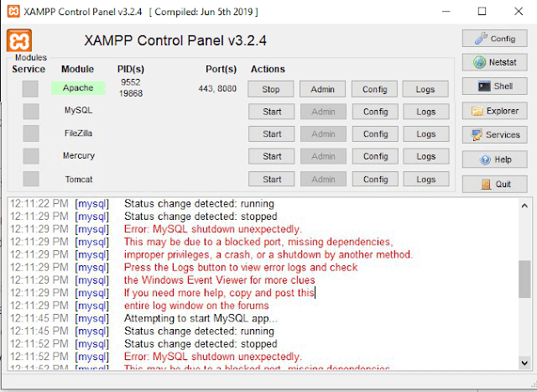Maximize the XAMPP Control Panel window
537x392 pixels.
(x=482, y=11)
